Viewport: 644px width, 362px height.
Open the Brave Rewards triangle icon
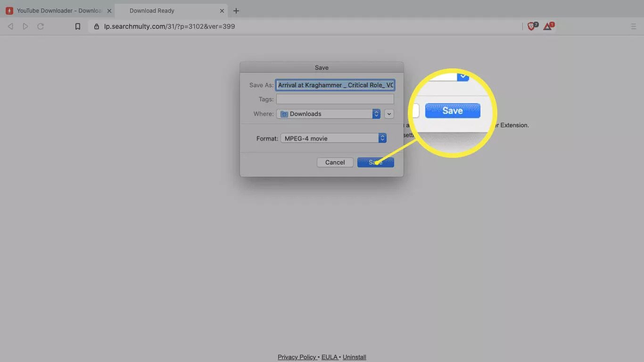click(547, 27)
